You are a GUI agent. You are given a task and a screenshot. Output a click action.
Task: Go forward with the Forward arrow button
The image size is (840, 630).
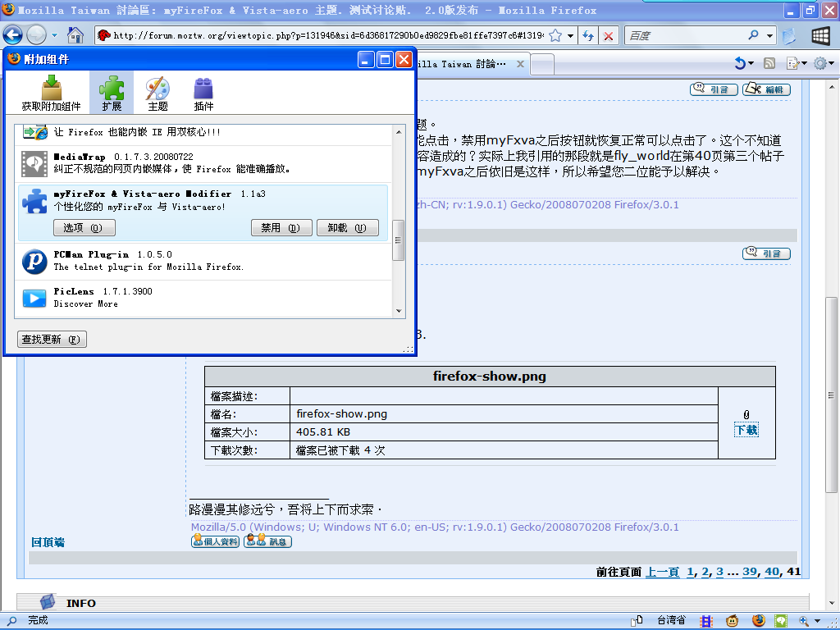(x=36, y=35)
